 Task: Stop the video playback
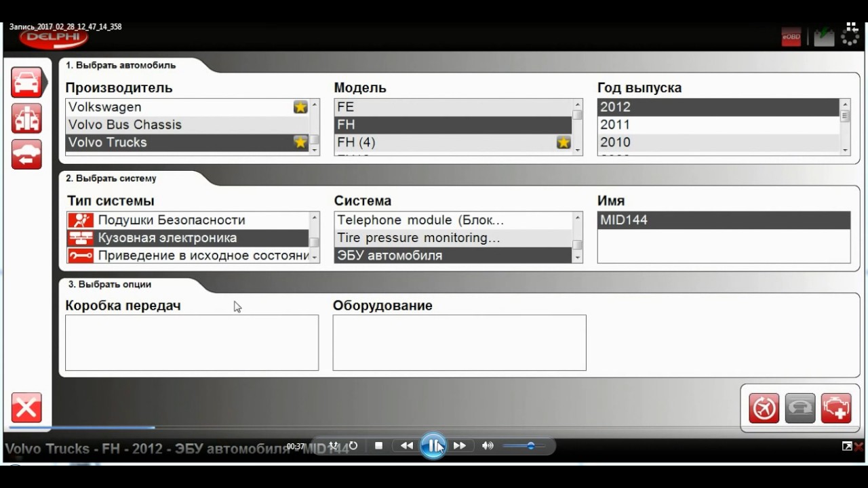pyautogui.click(x=379, y=446)
